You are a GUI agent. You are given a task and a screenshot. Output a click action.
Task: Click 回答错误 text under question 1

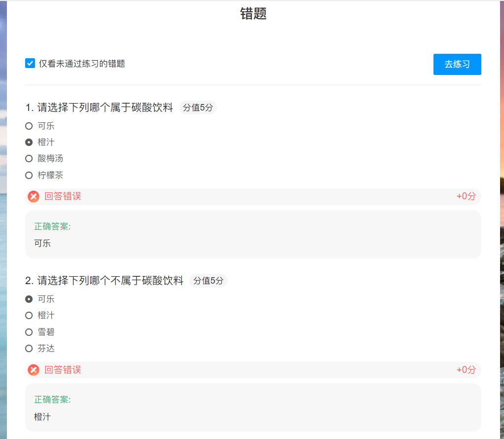point(63,196)
